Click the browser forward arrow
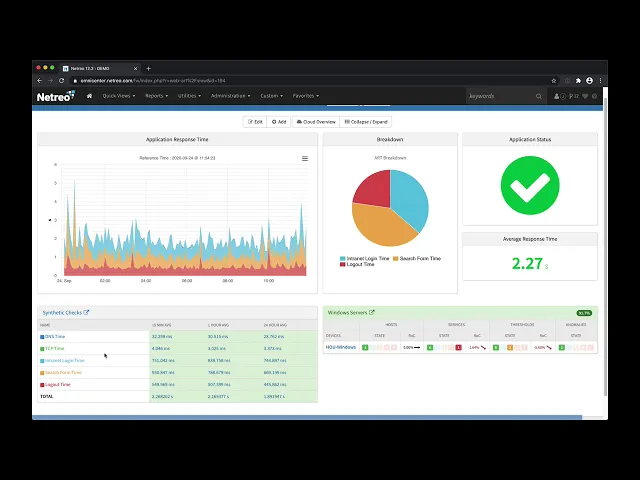Viewport: 640px width, 480px height. point(51,81)
